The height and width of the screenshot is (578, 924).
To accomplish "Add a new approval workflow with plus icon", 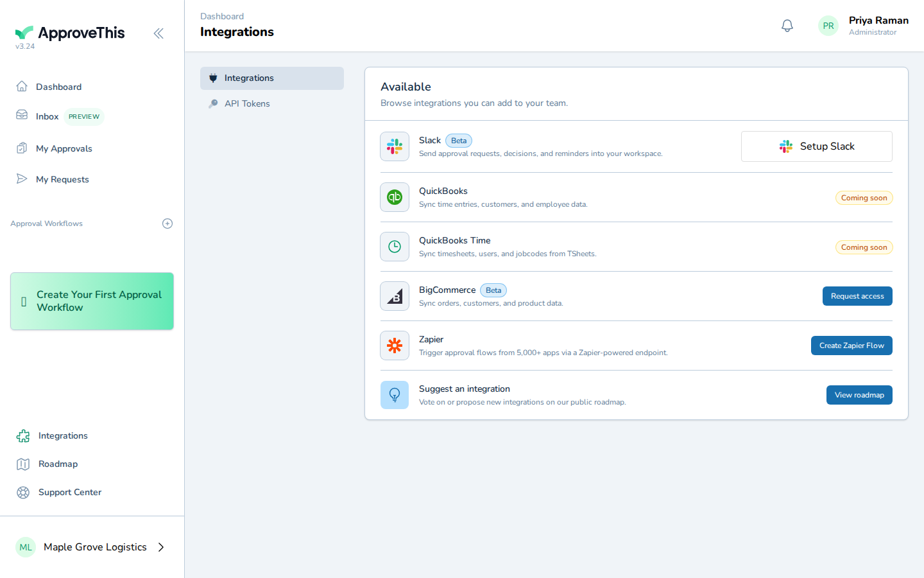I will pos(167,223).
